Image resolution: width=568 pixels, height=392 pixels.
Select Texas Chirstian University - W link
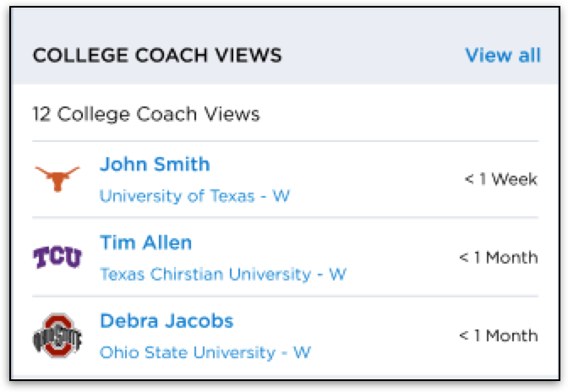click(222, 275)
